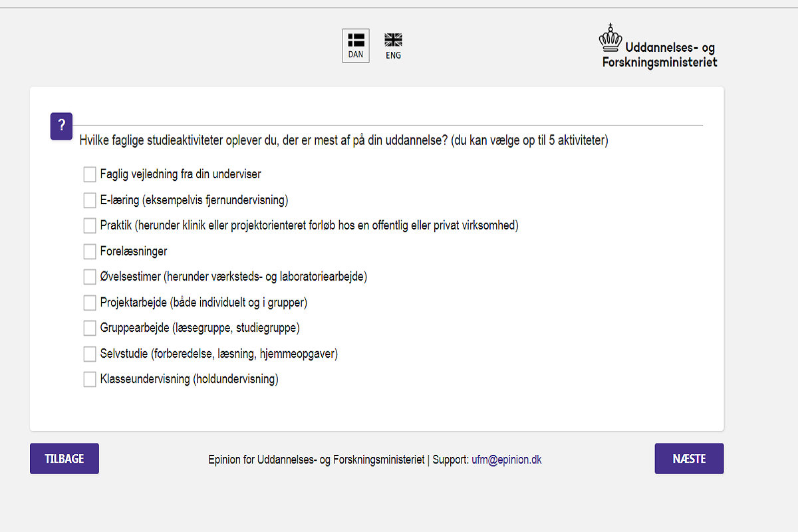This screenshot has width=798, height=532.
Task: Click the DAN language label
Action: click(x=356, y=55)
